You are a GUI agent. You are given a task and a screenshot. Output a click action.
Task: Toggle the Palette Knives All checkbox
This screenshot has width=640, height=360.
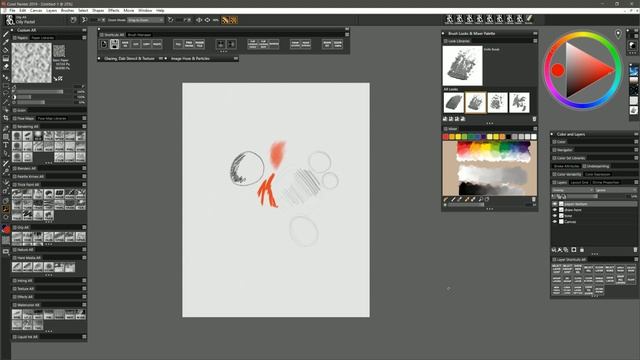pos(15,176)
